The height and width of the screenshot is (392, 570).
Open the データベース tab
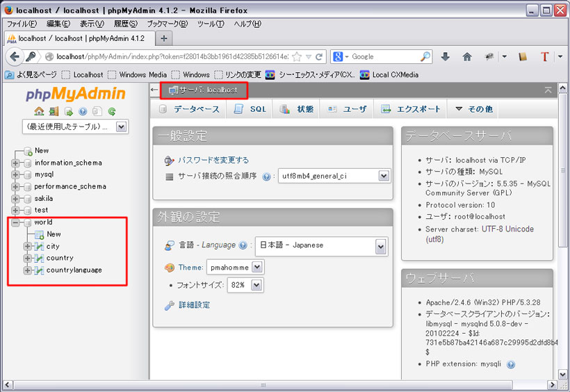click(x=190, y=109)
